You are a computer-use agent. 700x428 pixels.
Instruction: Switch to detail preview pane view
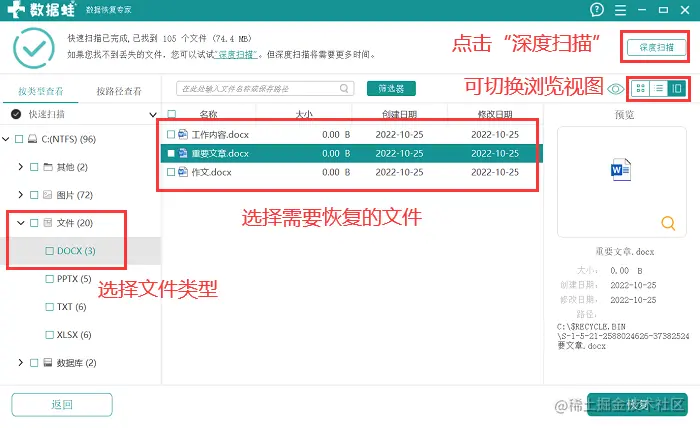677,88
